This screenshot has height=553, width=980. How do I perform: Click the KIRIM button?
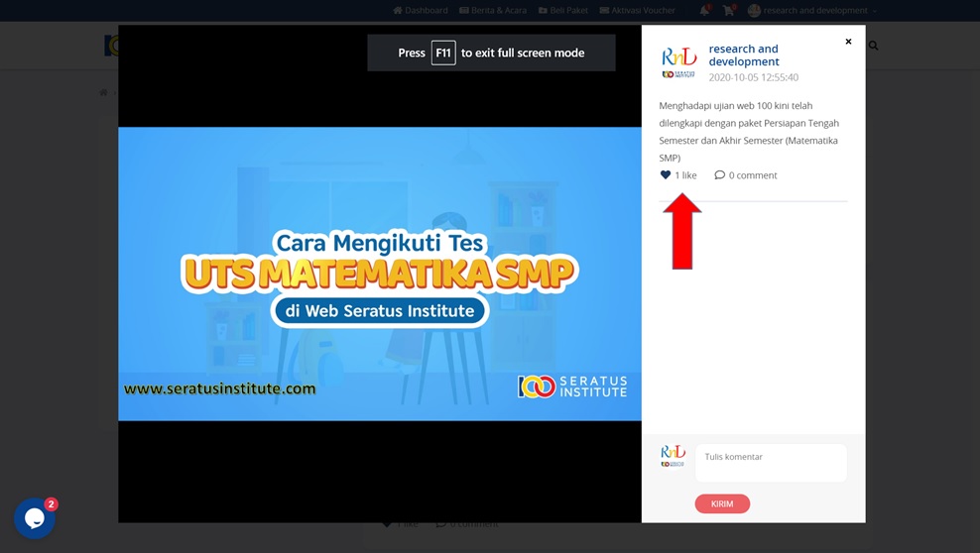722,503
